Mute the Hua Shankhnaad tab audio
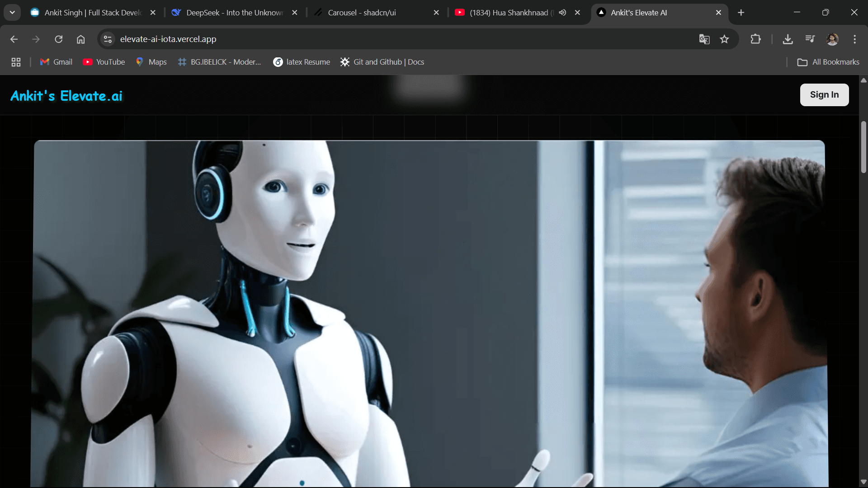Screen dimensions: 868x488 click(562, 13)
